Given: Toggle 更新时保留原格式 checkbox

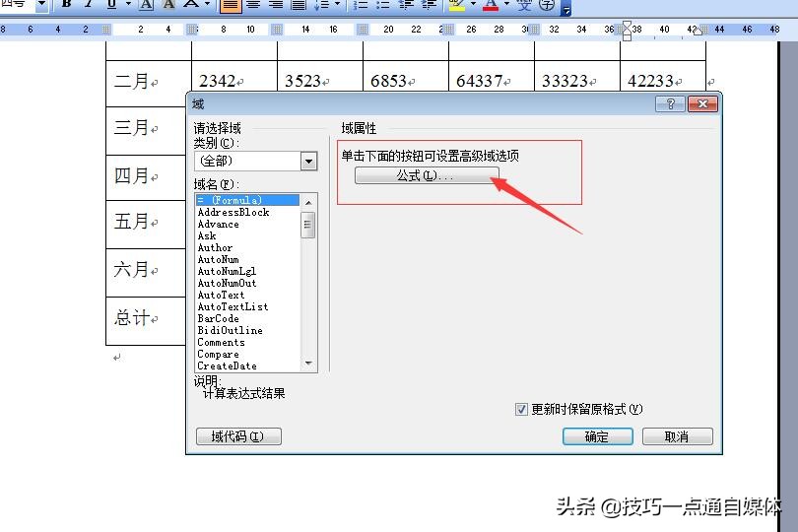Looking at the screenshot, I should point(521,409).
